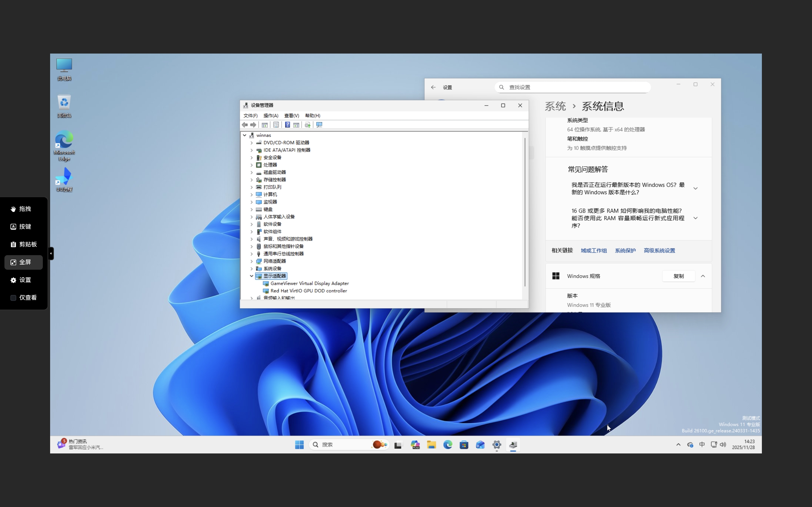
Task: Open the 操作(A) menu in Device Manager
Action: coord(271,115)
